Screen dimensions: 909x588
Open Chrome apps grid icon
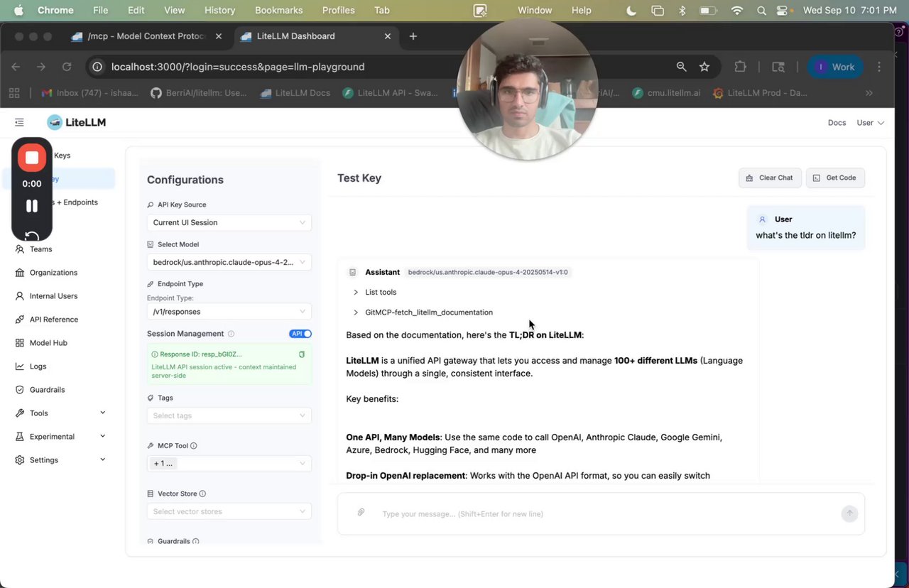click(x=14, y=93)
